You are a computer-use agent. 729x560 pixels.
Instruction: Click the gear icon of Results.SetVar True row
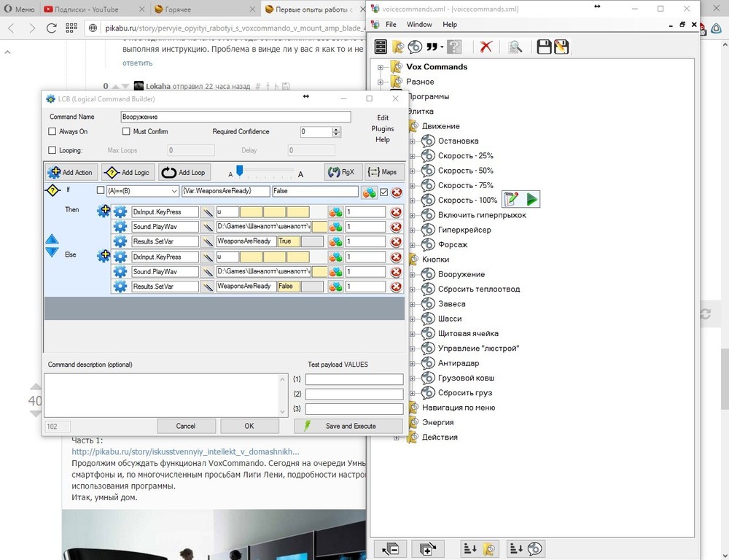point(120,241)
